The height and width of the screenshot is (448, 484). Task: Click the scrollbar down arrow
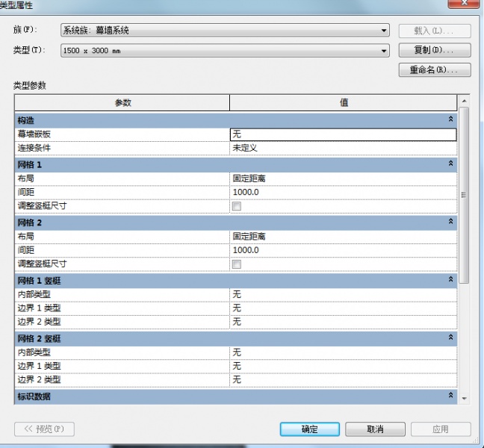464,399
